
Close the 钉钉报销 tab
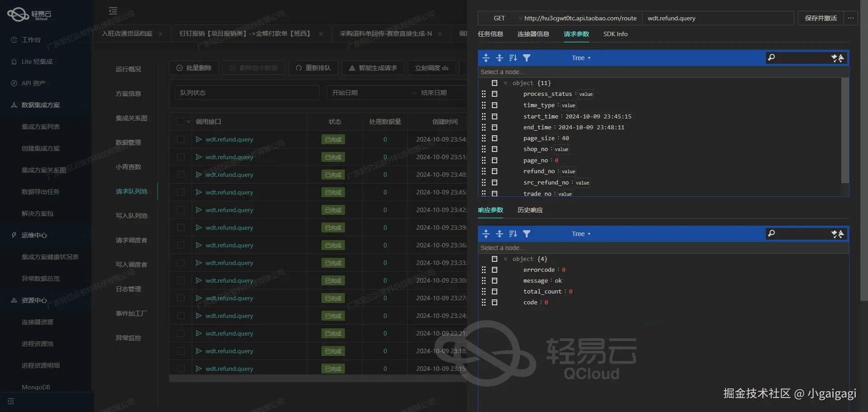[x=321, y=34]
